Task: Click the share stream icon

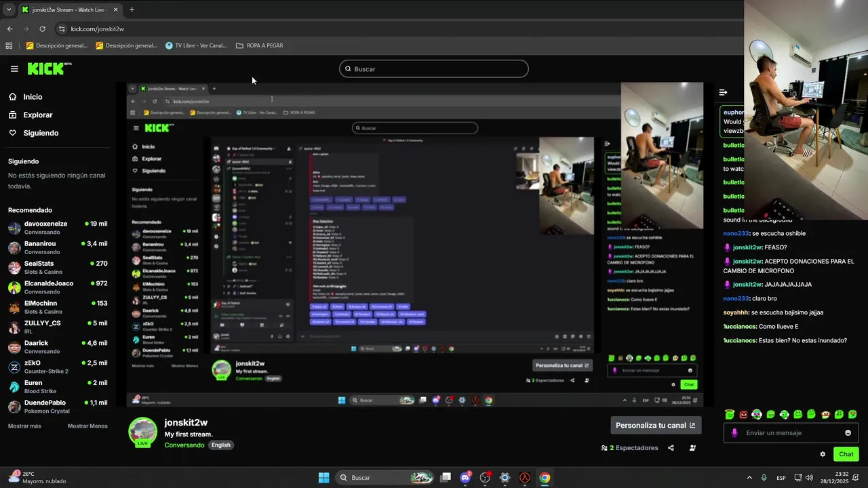Action: (671, 448)
